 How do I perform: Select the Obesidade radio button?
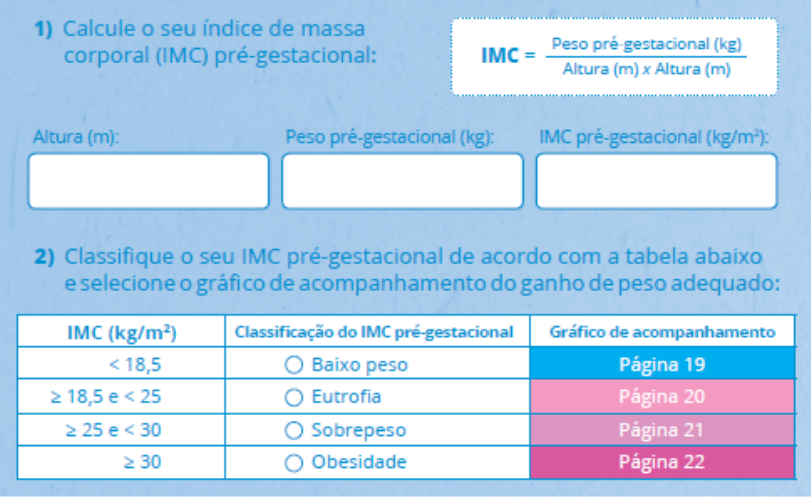294,462
